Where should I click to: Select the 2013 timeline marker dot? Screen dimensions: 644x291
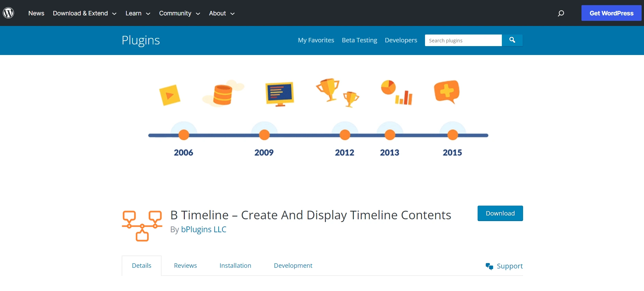point(390,135)
